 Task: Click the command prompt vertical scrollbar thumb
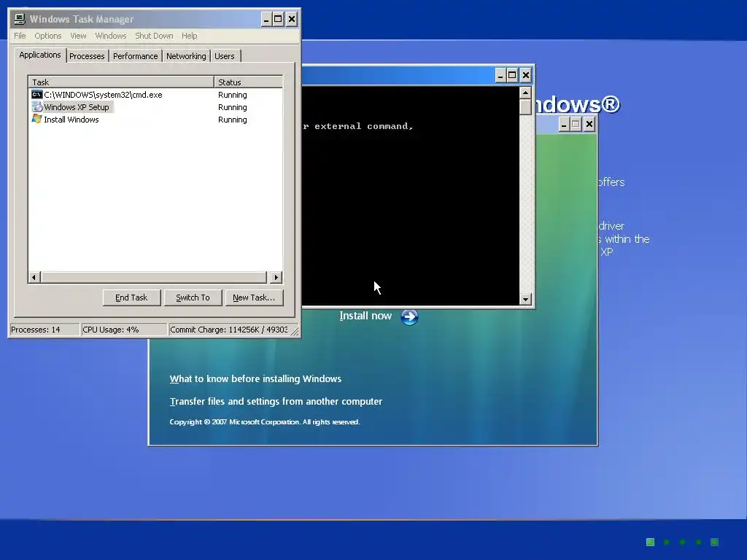[x=525, y=106]
